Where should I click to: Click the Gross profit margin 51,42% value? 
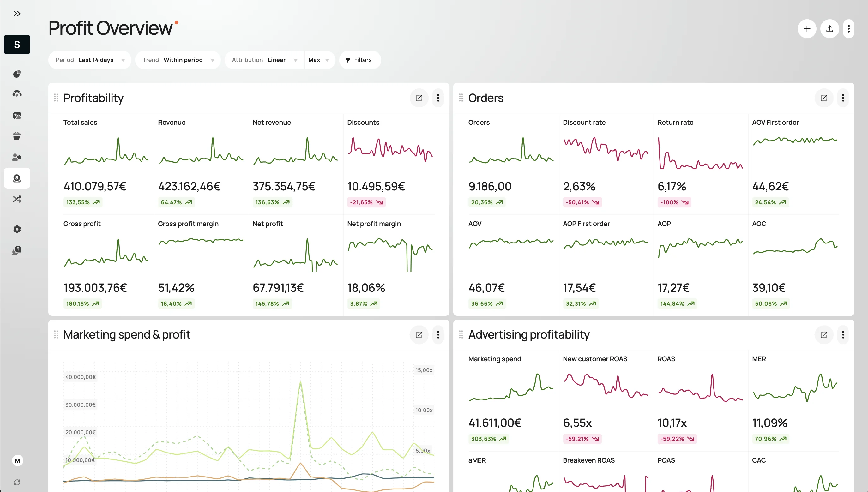coord(176,288)
